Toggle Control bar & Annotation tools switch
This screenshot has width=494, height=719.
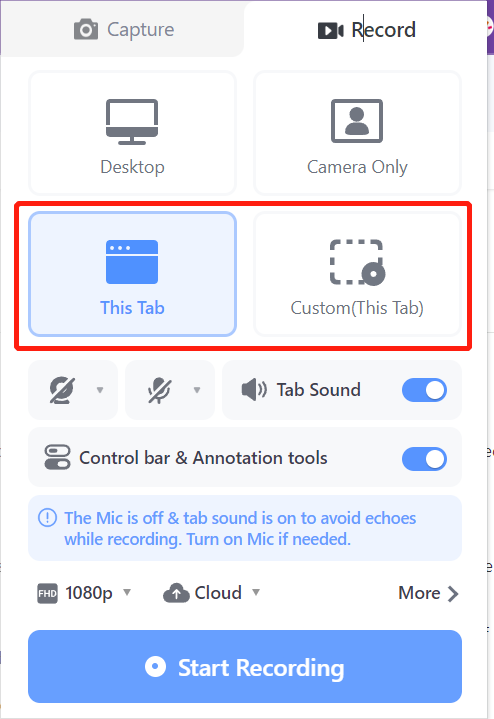coord(424,459)
